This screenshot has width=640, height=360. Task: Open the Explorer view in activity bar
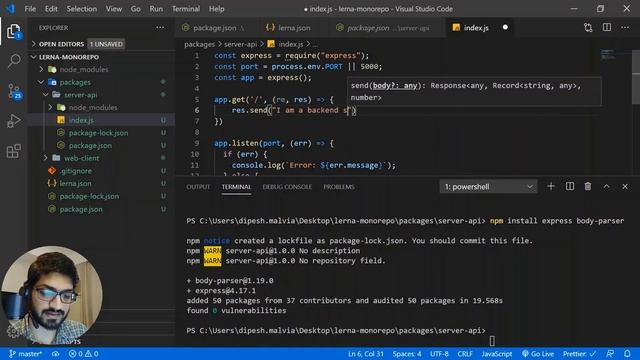click(13, 31)
